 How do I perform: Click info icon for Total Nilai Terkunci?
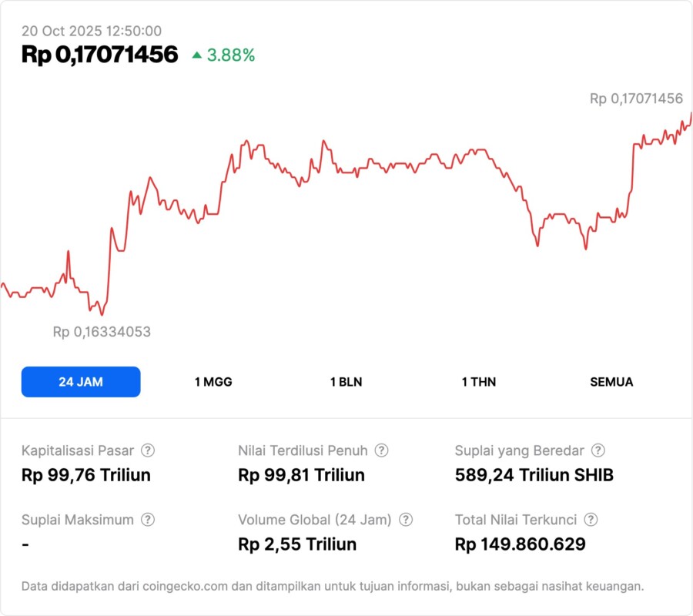click(x=591, y=520)
